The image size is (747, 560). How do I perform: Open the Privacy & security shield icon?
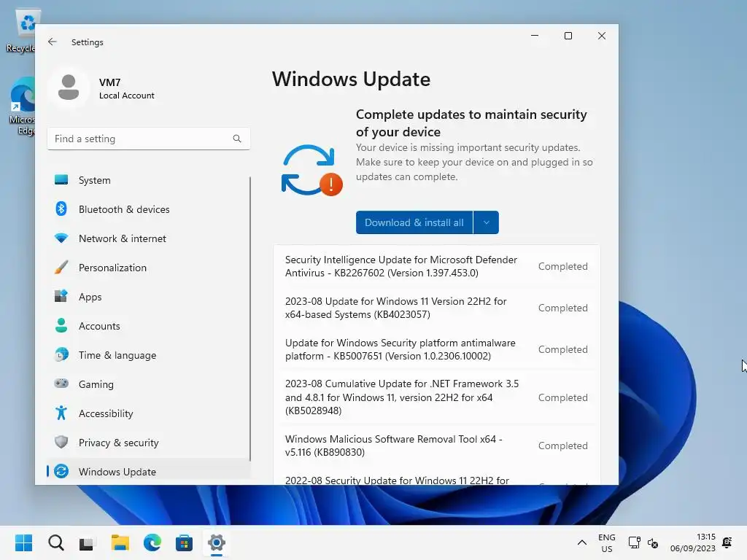click(x=61, y=442)
